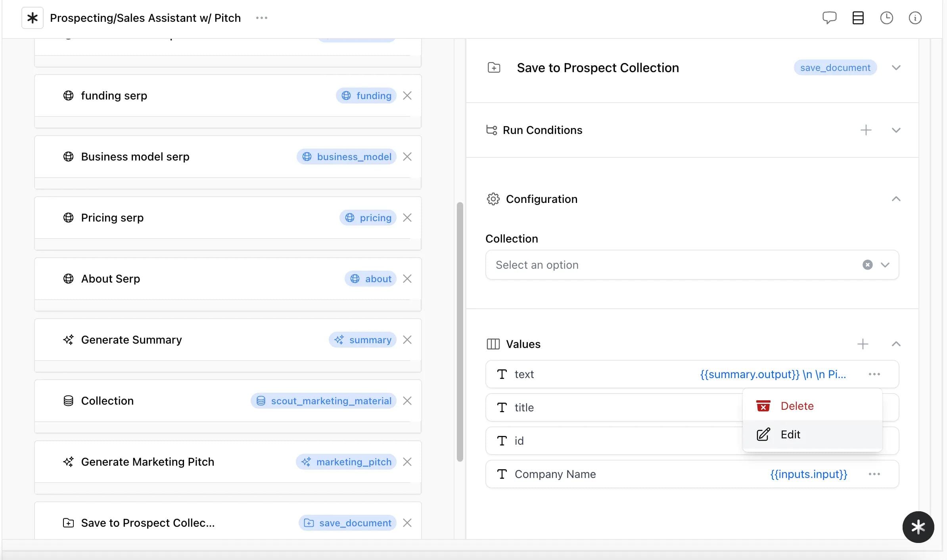Expand the Save to Prospect Collection header chevron
947x560 pixels.
coord(896,67)
